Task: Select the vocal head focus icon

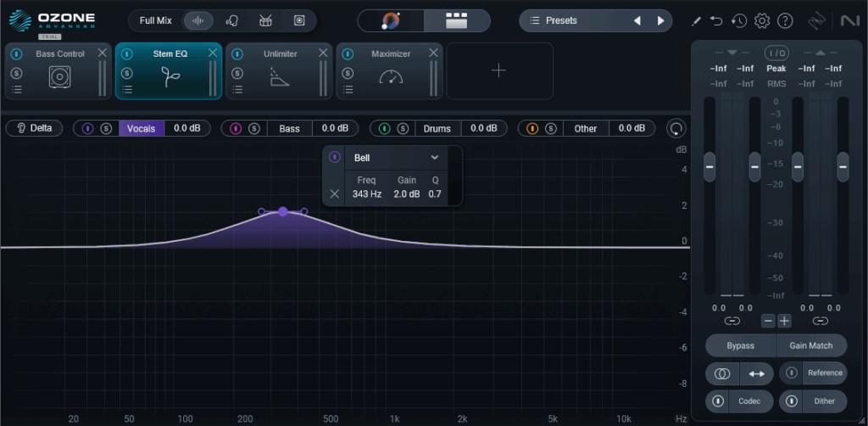Action: coord(231,20)
